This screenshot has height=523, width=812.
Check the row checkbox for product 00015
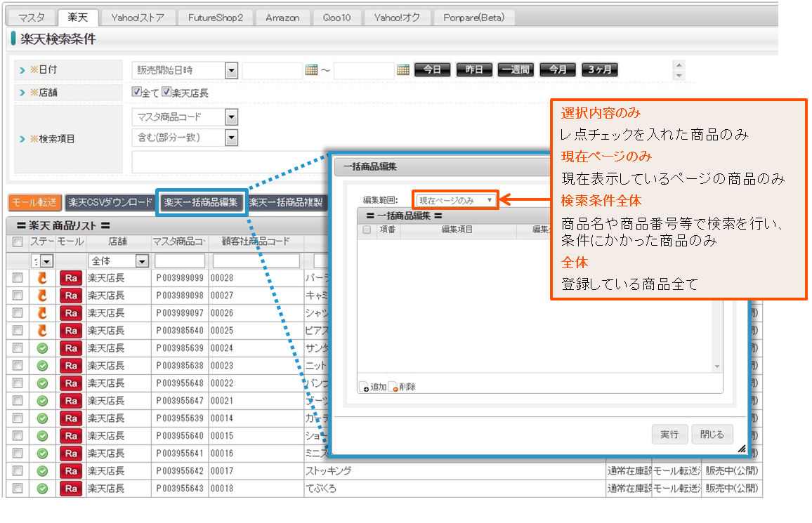coord(18,435)
